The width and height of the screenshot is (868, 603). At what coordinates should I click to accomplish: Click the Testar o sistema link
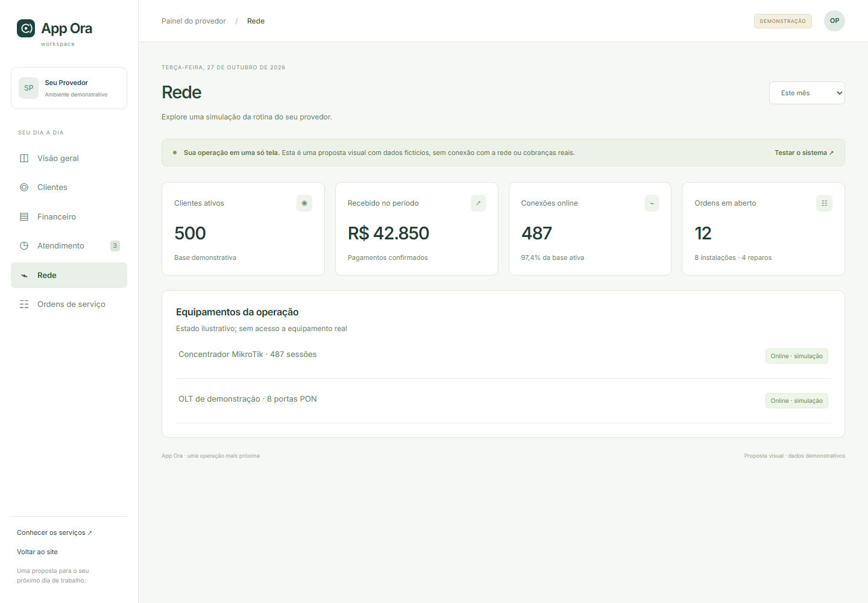point(804,153)
